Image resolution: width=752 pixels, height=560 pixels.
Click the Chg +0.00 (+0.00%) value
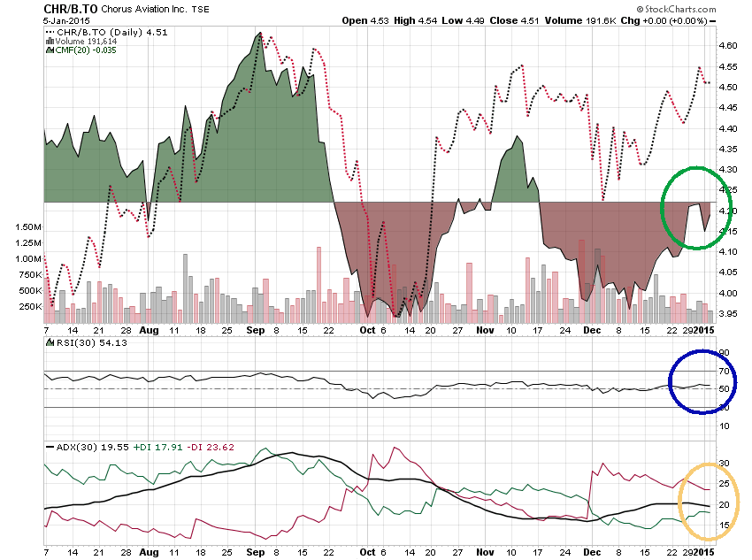point(664,20)
